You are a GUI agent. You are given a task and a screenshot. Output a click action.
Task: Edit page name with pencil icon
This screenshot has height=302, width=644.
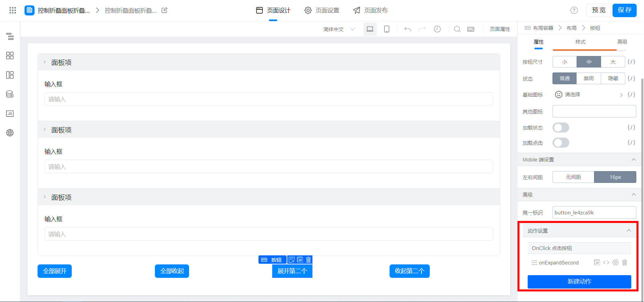click(x=164, y=10)
